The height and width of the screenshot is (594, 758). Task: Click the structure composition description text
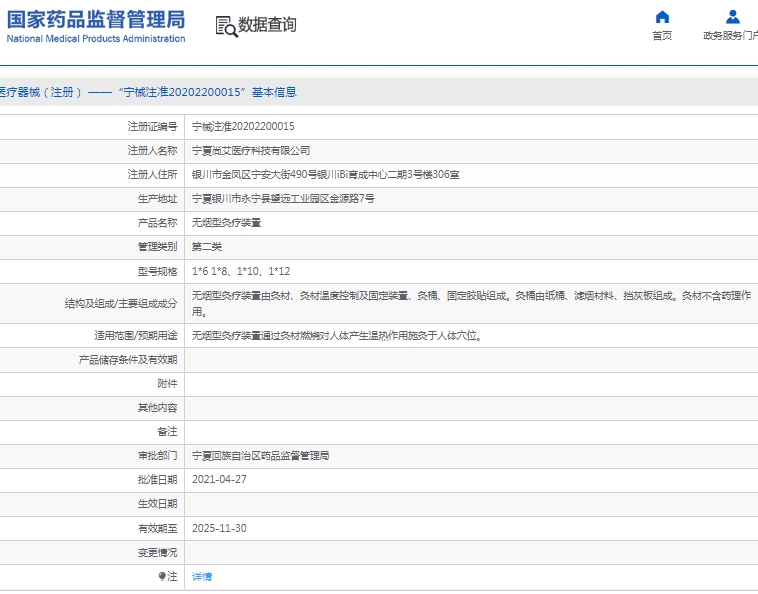[x=471, y=304]
